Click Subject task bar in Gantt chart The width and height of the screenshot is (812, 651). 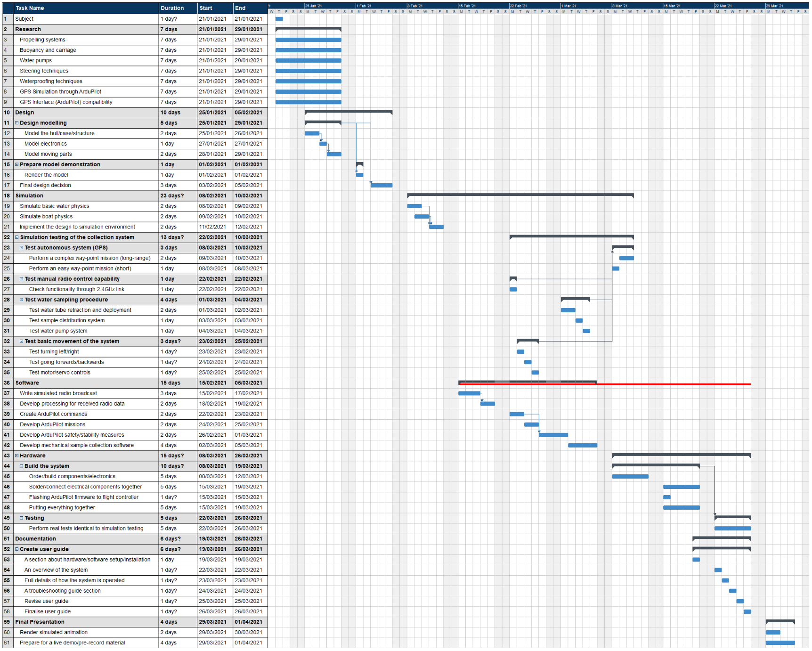click(x=279, y=19)
